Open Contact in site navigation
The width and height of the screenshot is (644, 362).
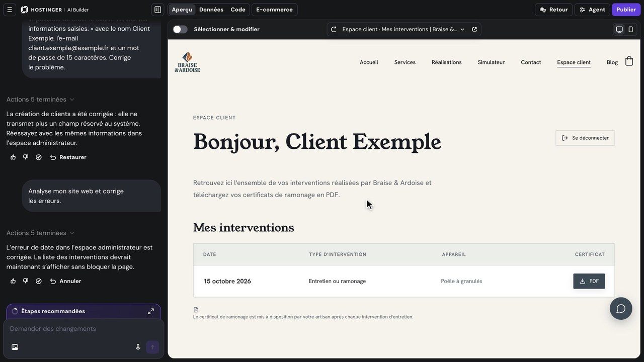[x=531, y=62]
